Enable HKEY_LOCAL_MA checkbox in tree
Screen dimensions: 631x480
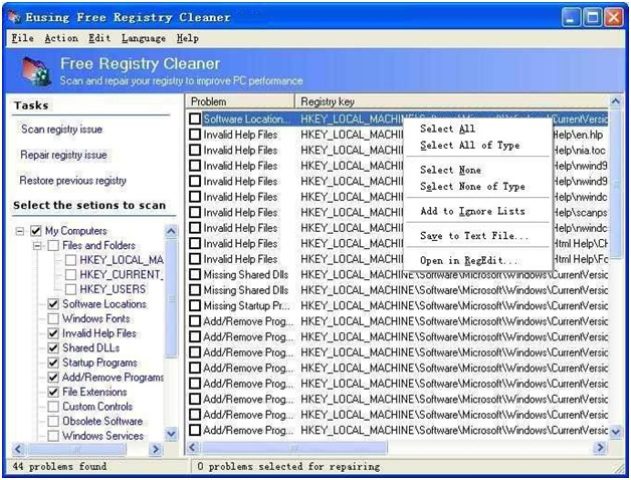click(70, 260)
